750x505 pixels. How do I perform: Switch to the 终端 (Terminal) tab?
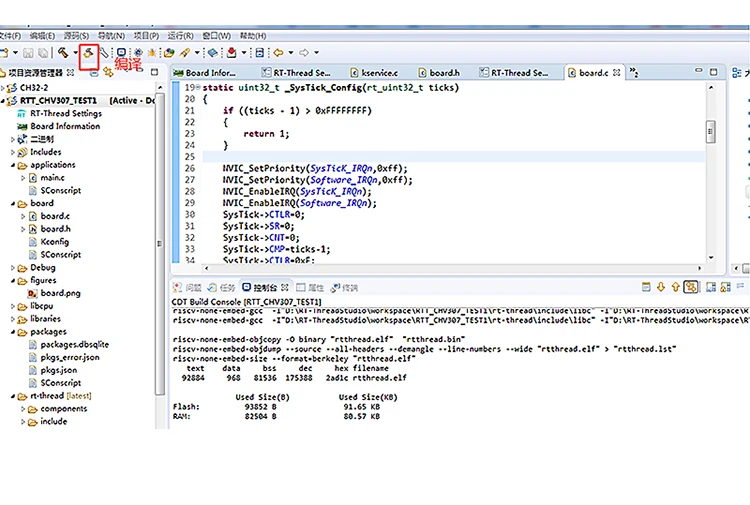[x=344, y=287]
